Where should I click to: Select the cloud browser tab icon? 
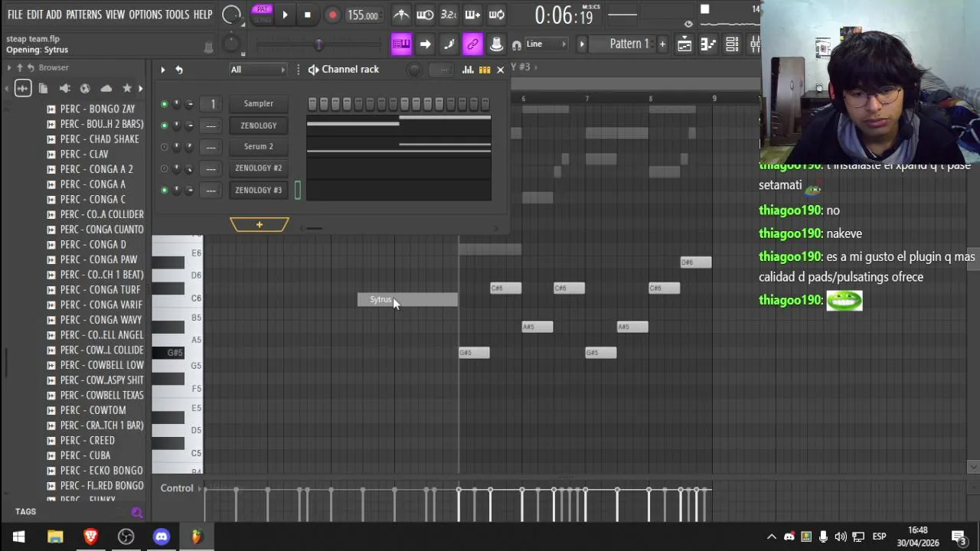[x=106, y=88]
